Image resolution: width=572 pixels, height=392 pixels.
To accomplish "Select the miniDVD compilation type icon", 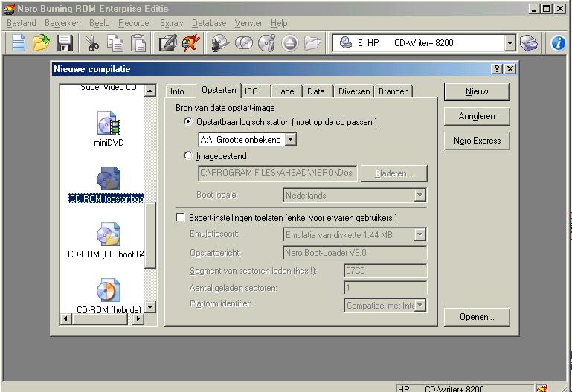I will [109, 123].
